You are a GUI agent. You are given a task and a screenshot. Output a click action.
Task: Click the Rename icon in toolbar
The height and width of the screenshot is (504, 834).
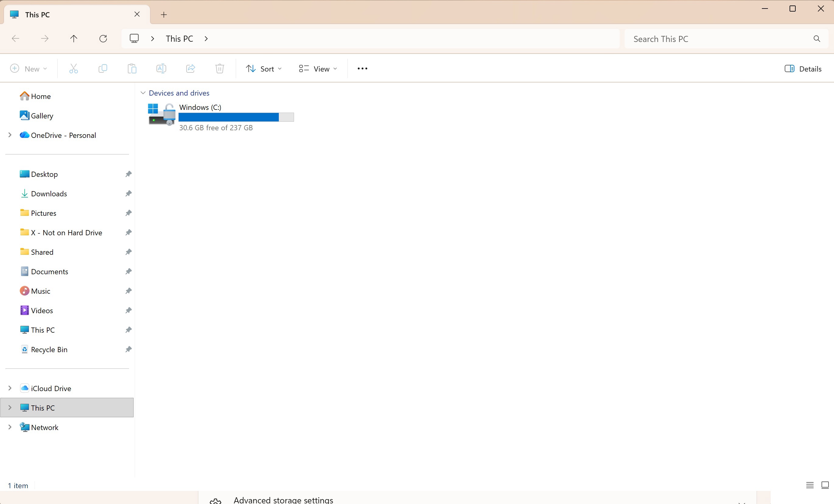point(161,69)
